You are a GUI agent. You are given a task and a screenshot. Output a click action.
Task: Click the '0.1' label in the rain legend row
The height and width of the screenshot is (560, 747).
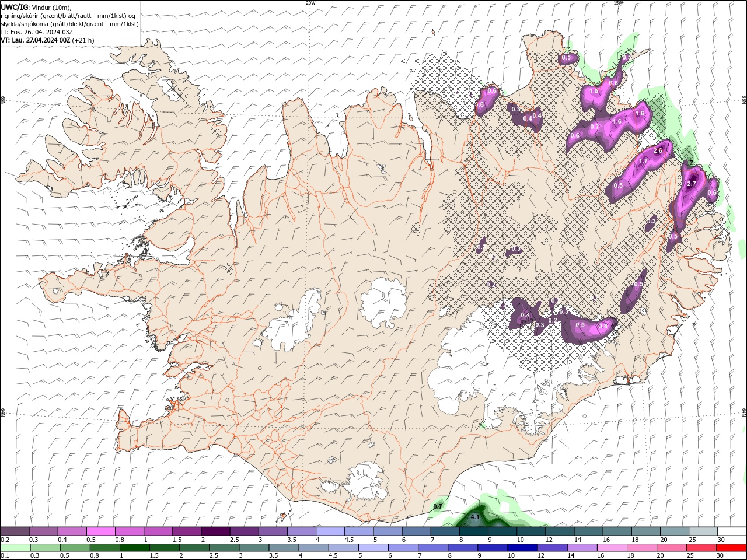5,556
